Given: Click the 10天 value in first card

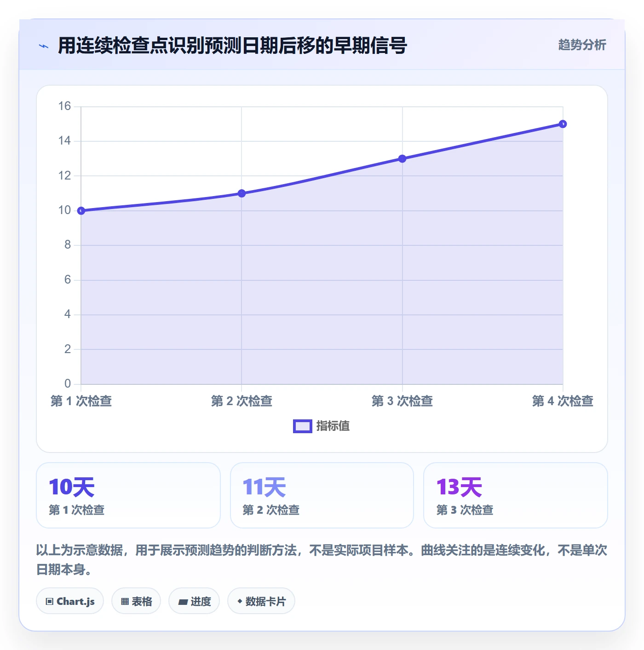Looking at the screenshot, I should coord(72,487).
